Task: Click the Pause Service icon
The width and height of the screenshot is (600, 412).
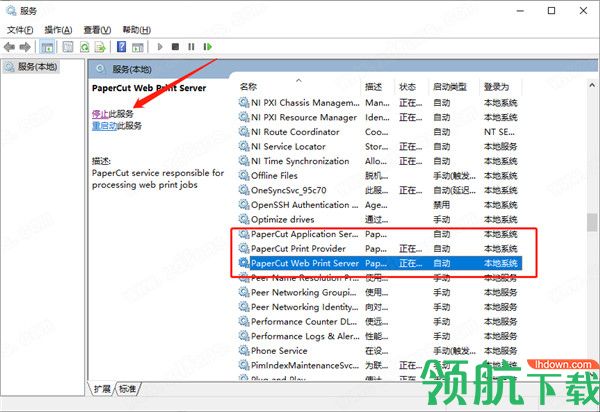Action: coord(191,47)
